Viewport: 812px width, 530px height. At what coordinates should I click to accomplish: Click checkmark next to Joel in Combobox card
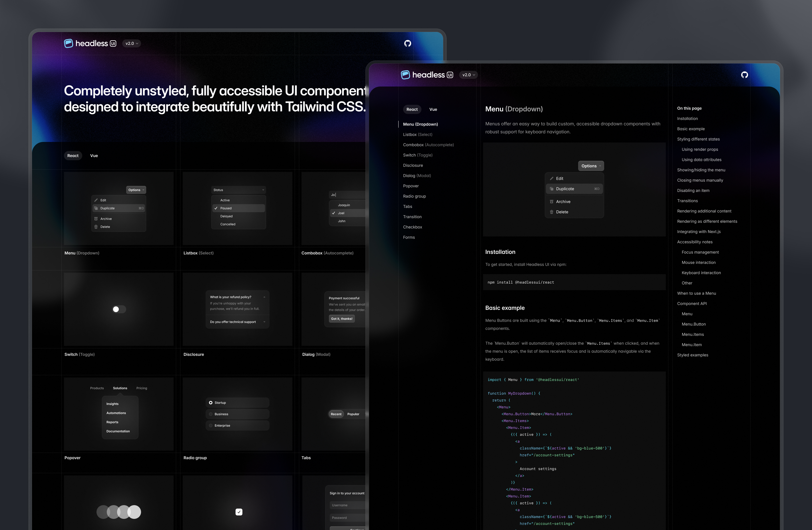(333, 213)
